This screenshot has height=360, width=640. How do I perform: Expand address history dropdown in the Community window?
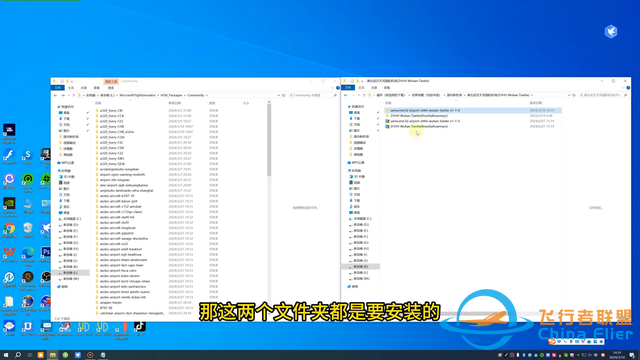coord(279,95)
